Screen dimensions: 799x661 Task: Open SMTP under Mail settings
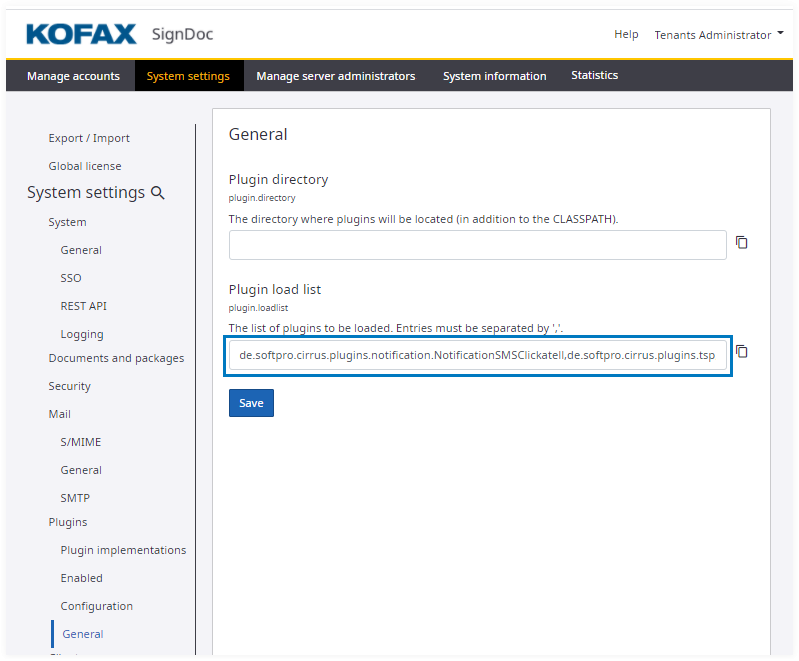(x=75, y=498)
